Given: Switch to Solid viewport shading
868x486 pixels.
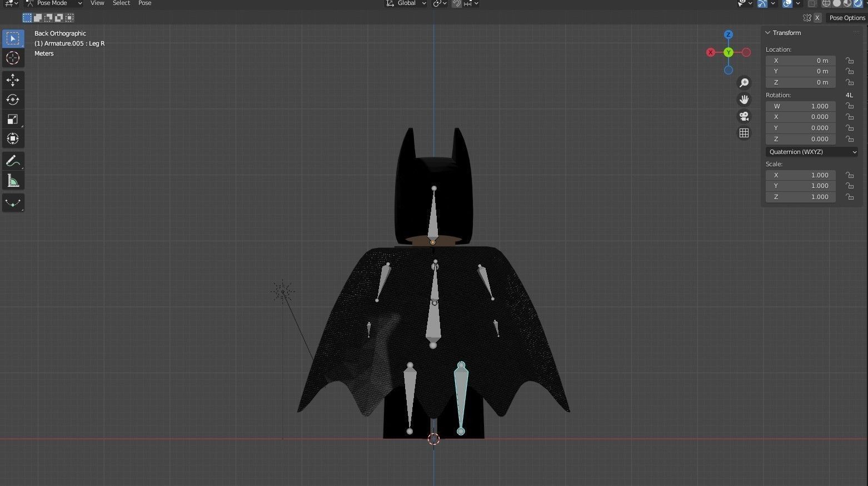Looking at the screenshot, I should pos(837,3).
